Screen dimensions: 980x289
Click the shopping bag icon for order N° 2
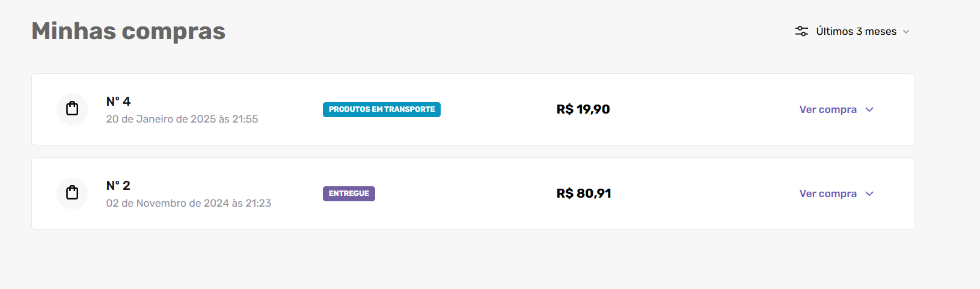point(72,193)
